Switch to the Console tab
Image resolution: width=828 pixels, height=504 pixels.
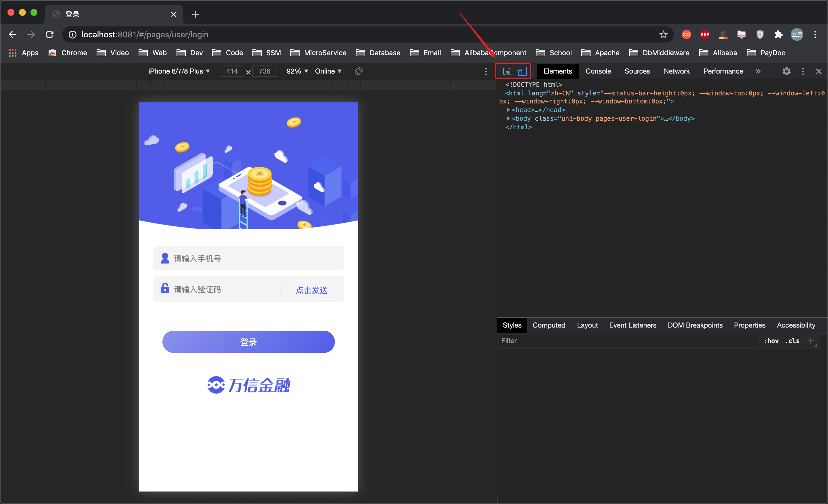coord(598,71)
